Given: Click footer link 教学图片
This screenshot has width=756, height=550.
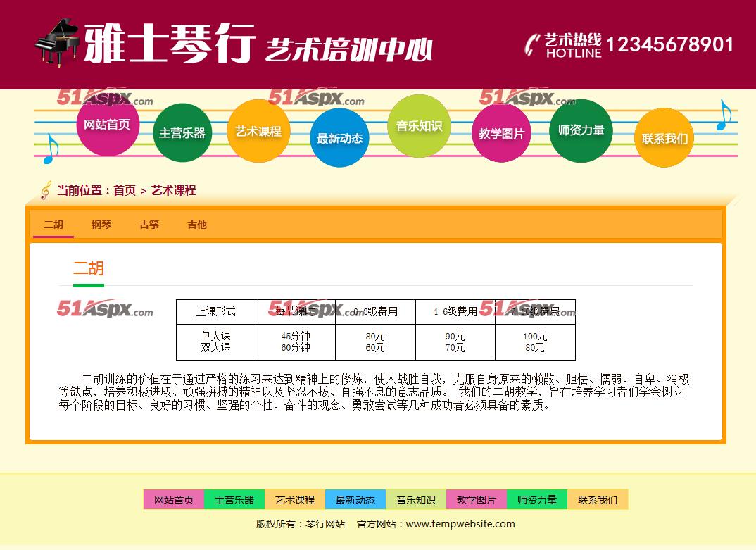Looking at the screenshot, I should [477, 500].
